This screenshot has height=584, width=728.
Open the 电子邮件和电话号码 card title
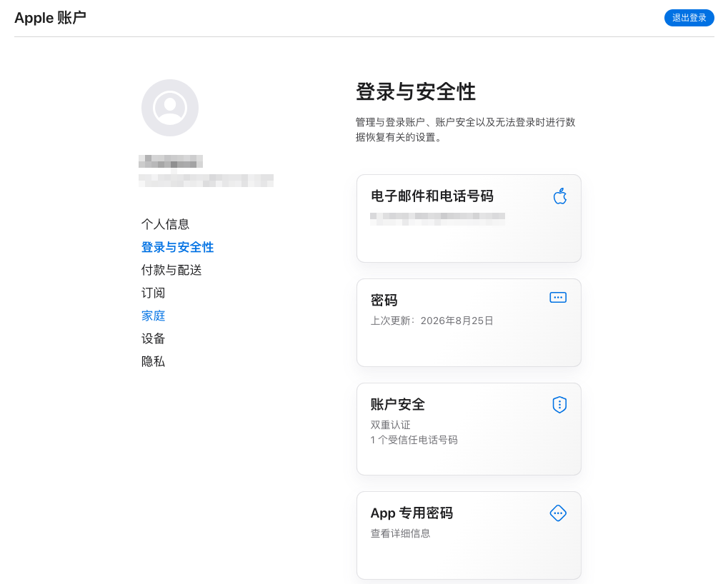tap(432, 196)
